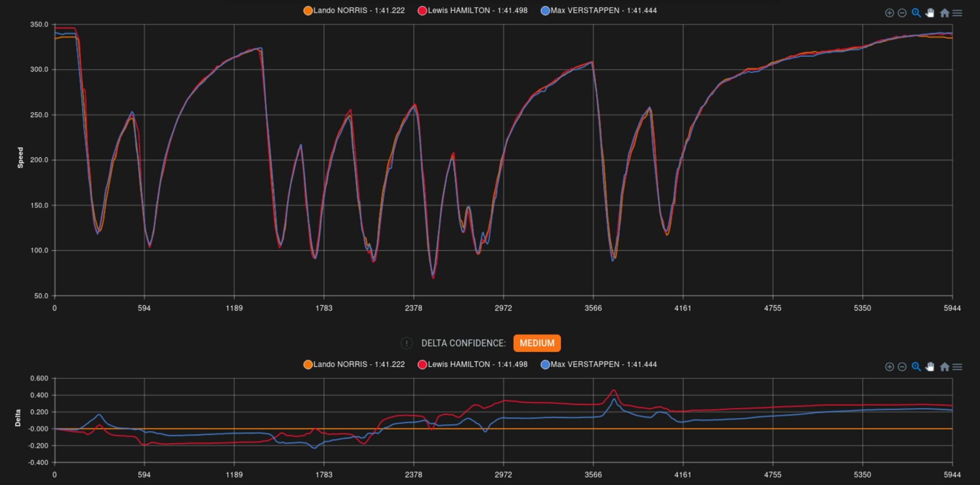Reset zoom with Delta chart home icon

(944, 367)
